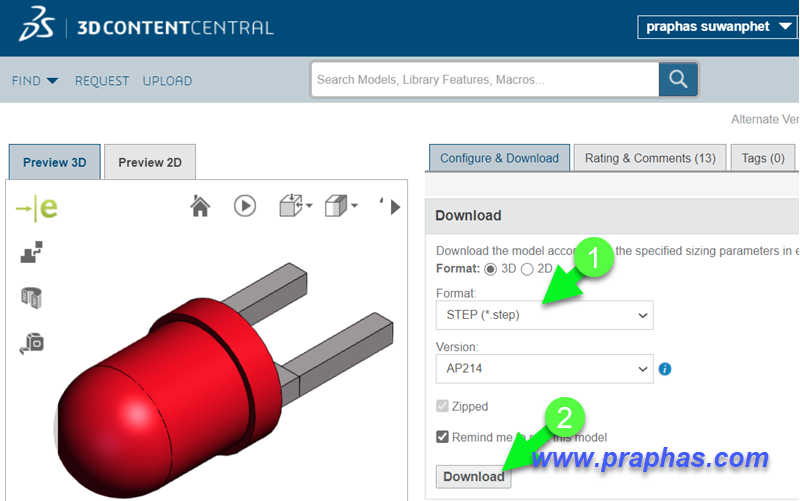Open the STEP format dropdown
The width and height of the screenshot is (800, 501).
[x=544, y=315]
